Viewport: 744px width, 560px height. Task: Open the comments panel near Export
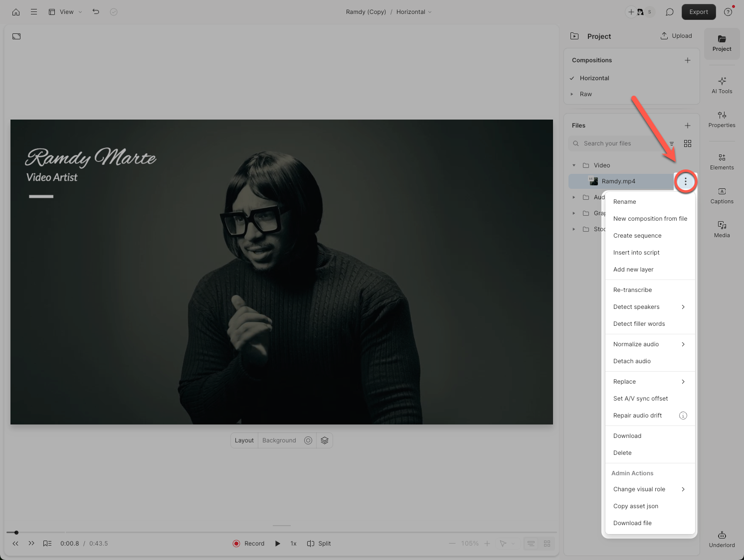pyautogui.click(x=669, y=11)
